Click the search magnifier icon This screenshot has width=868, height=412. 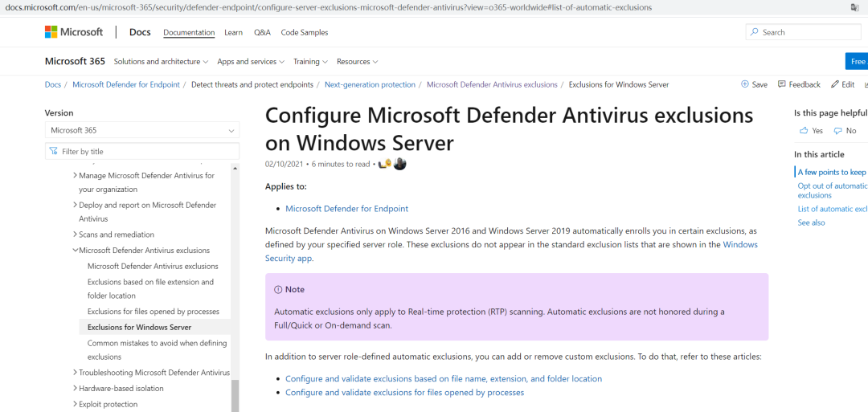[x=754, y=32]
